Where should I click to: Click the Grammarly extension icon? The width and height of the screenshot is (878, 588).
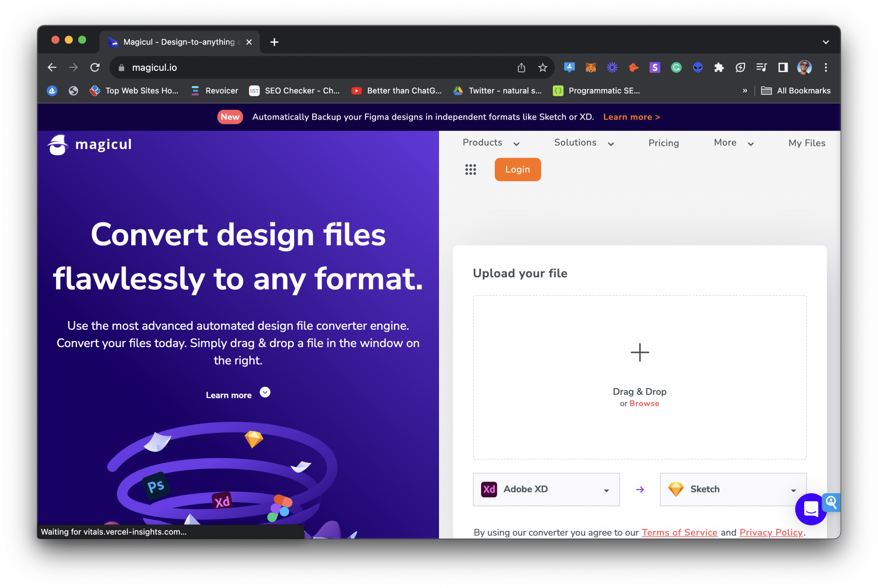(x=676, y=67)
